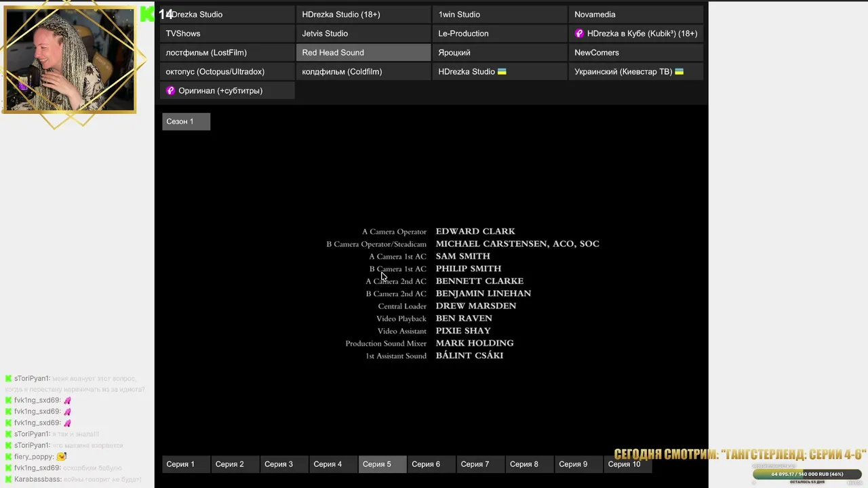Click the СЕГОДНЯ СМОТРИМ stream title overlay
Screen dimensions: 868x488
pos(740,455)
